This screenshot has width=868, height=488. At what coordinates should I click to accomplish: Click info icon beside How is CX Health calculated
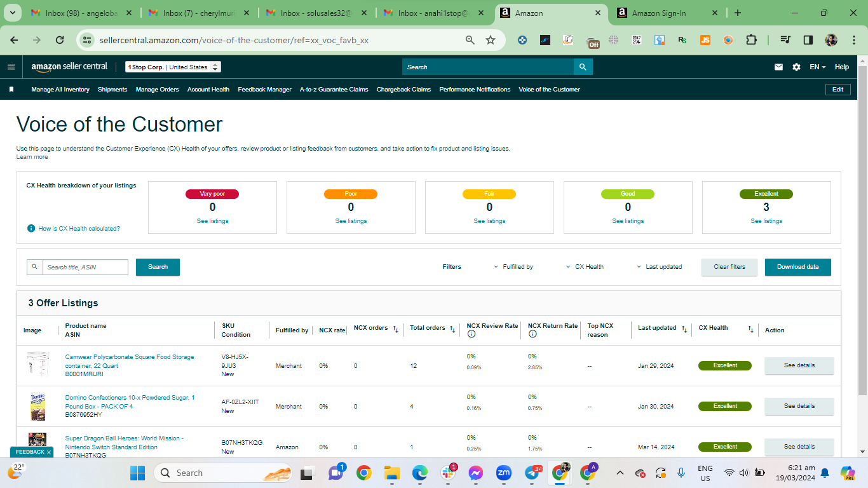point(31,228)
